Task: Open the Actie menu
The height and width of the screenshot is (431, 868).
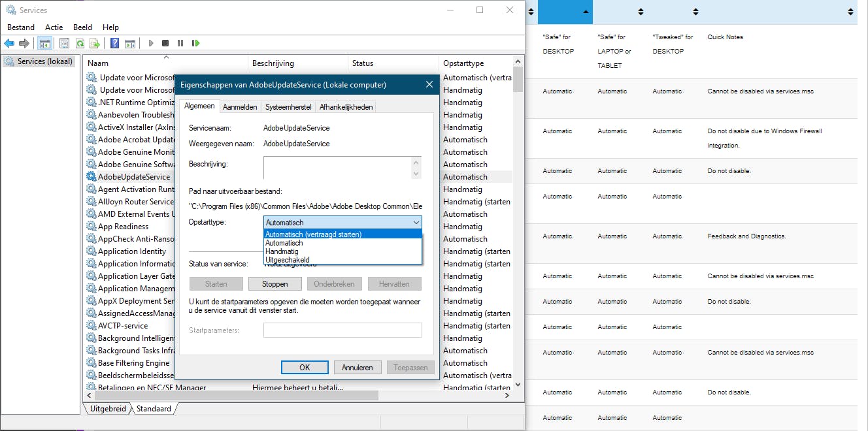Action: tap(54, 27)
